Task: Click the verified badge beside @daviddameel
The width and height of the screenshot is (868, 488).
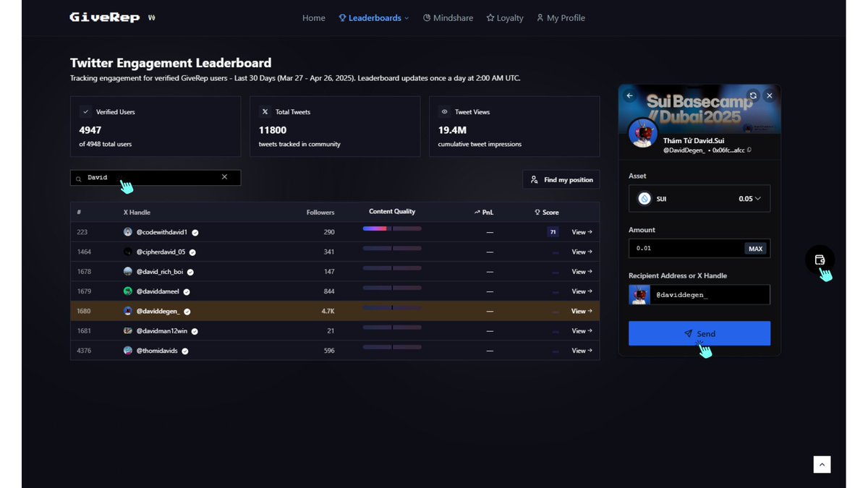Action: (x=187, y=291)
